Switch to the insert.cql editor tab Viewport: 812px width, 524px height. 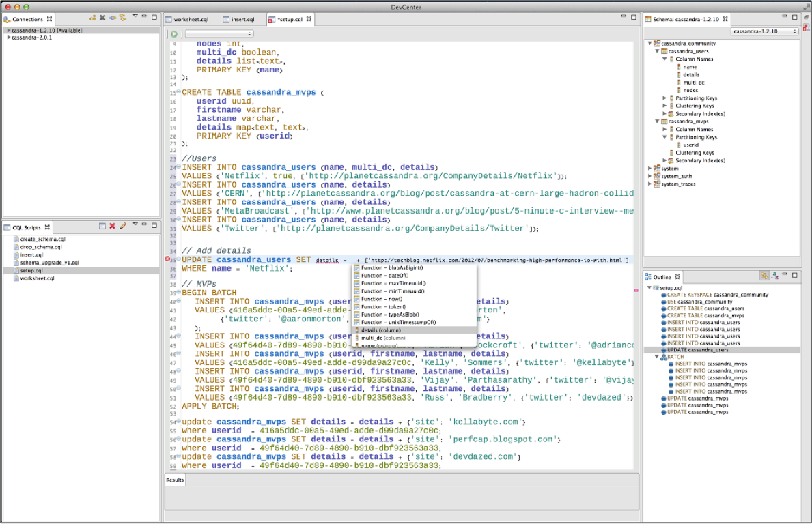pos(243,19)
